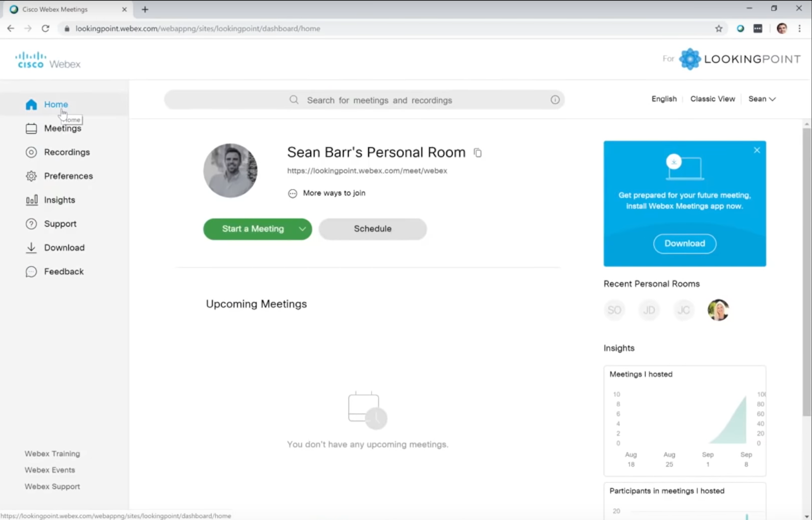This screenshot has width=812, height=520.
Task: Click the Home sidebar icon
Action: tap(31, 104)
